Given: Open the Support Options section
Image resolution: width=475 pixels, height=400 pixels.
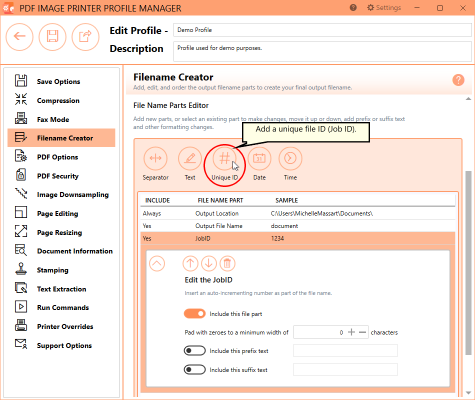Looking at the screenshot, I should click(61, 345).
